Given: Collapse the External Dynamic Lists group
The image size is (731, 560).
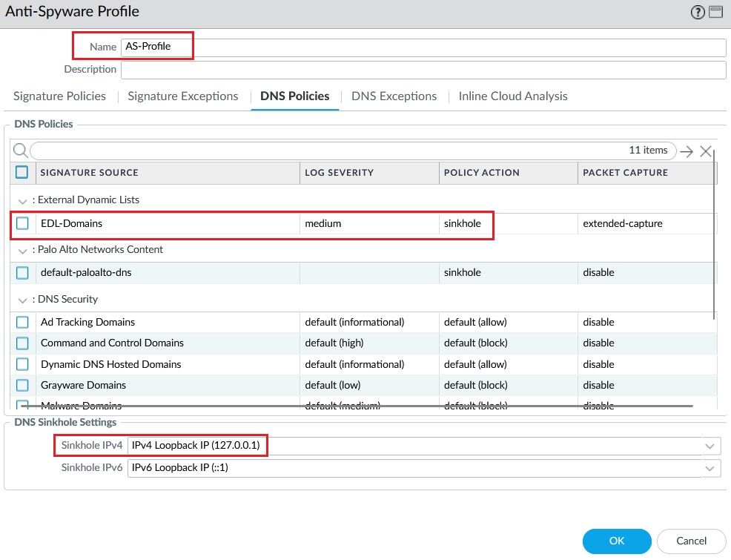Looking at the screenshot, I should (23, 201).
